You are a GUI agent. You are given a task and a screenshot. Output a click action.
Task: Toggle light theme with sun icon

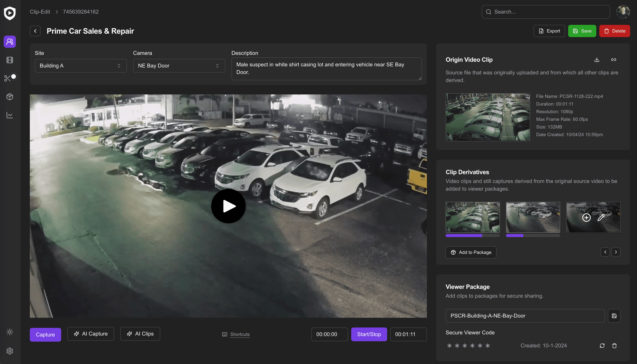click(10, 332)
